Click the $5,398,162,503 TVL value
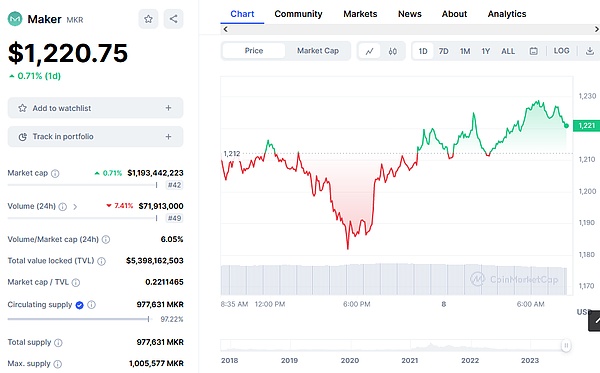This screenshot has height=373, width=600. click(155, 261)
